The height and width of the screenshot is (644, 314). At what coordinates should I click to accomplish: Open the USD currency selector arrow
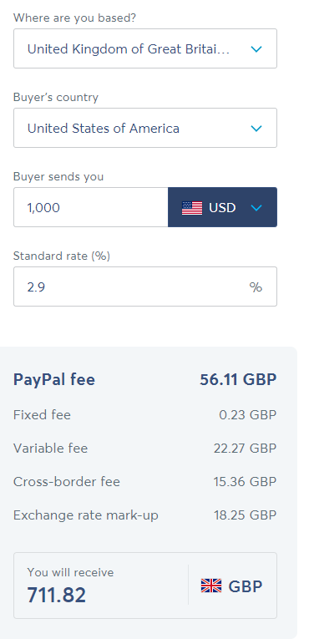(256, 208)
